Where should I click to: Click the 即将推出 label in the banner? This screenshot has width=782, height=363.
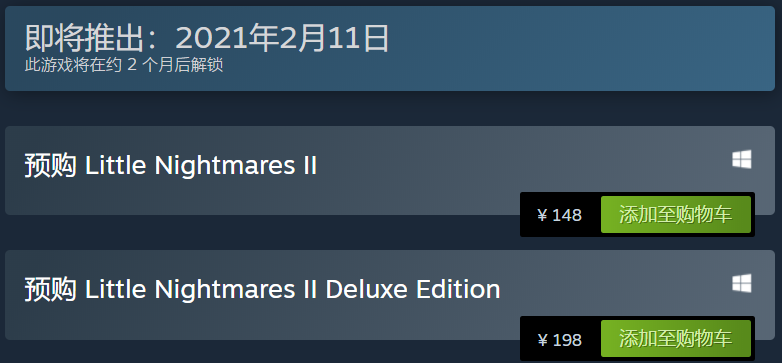[85, 38]
